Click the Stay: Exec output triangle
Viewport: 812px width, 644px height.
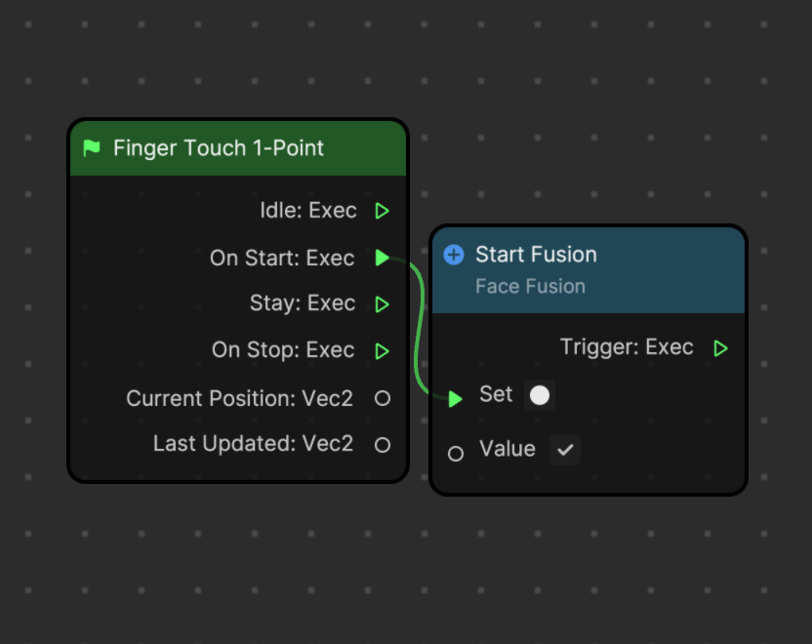pyautogui.click(x=383, y=303)
